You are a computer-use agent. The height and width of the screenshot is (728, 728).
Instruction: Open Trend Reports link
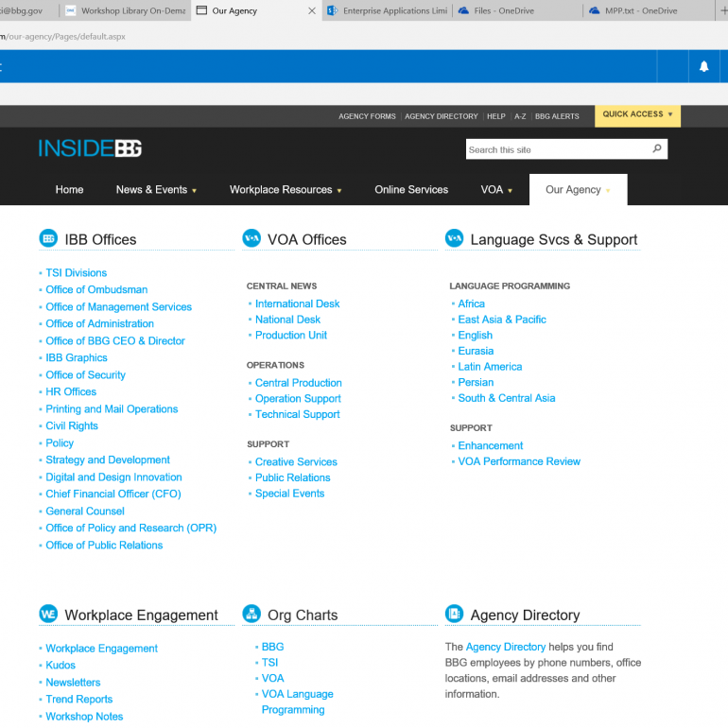[78, 699]
